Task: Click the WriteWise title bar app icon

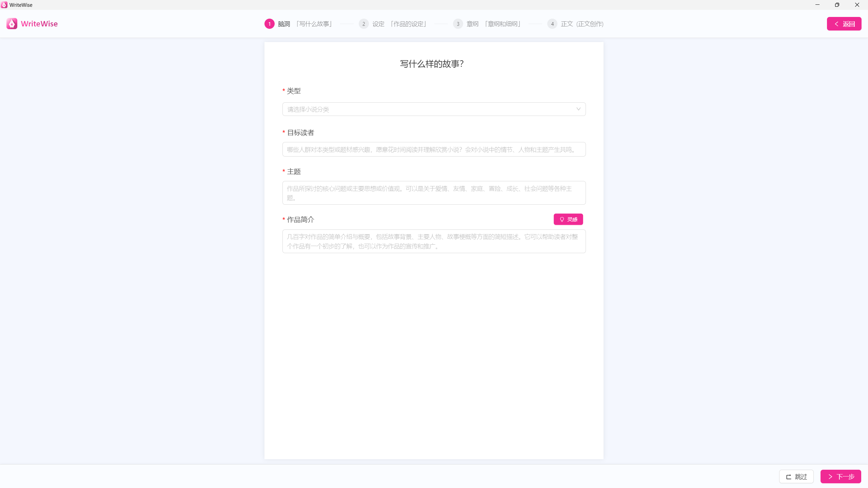Action: [4, 5]
